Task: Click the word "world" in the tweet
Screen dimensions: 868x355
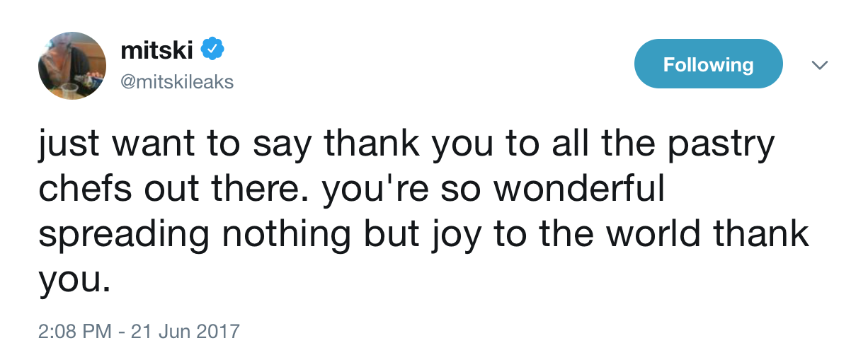Action: [663, 234]
